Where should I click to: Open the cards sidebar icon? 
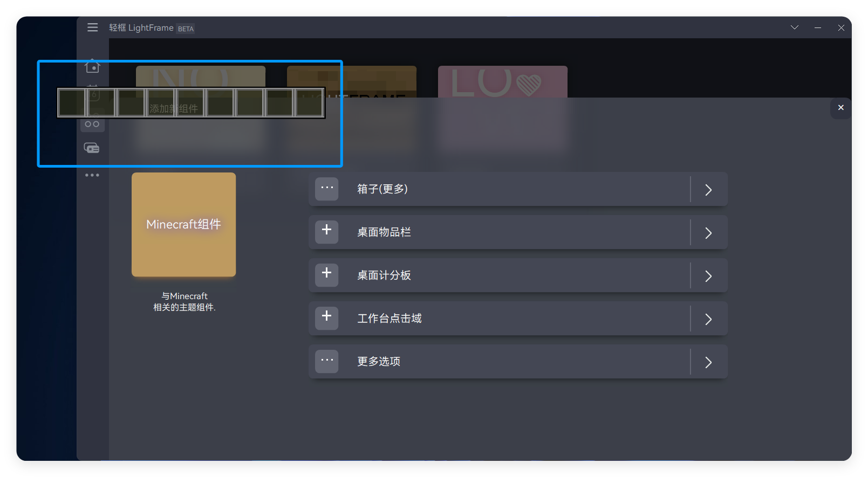point(92,148)
